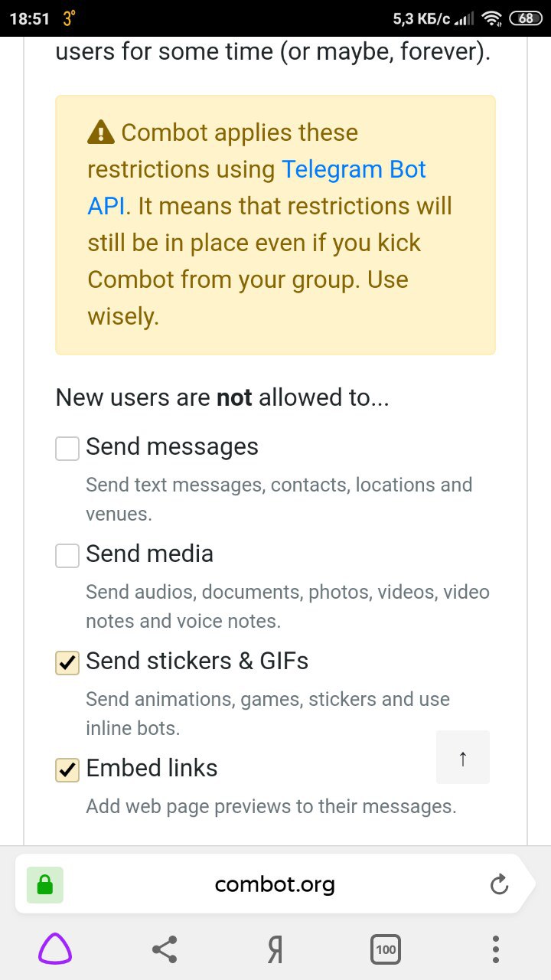Uncheck the Embed links checkbox
The image size is (551, 980).
coord(67,770)
